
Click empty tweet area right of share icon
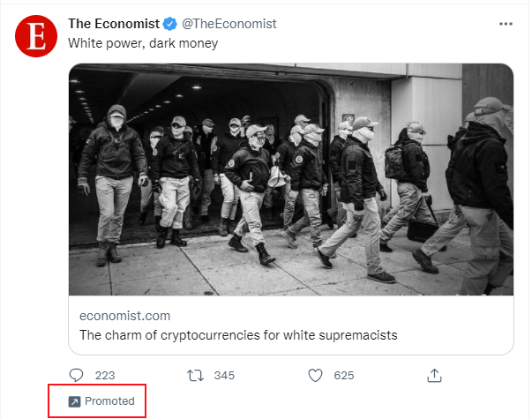tap(478, 376)
